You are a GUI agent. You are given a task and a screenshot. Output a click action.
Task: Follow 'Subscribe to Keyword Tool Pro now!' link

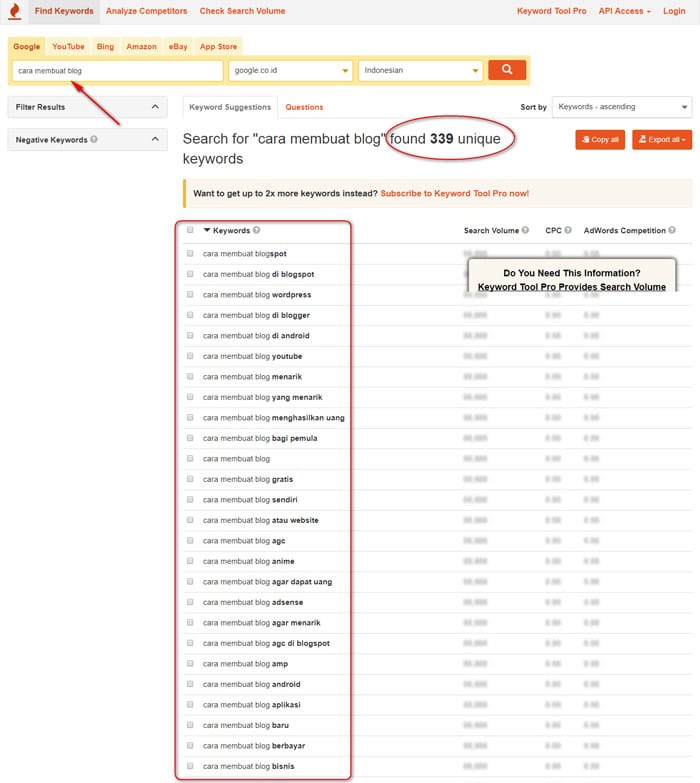click(454, 193)
